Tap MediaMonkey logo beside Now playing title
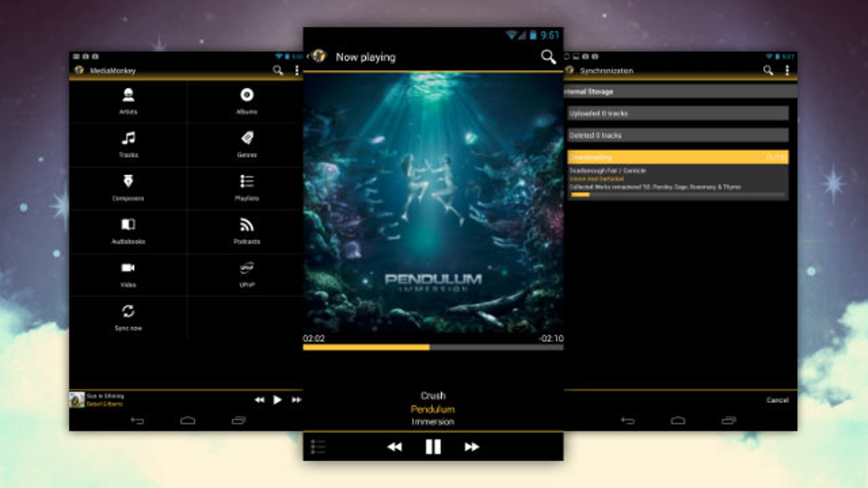The image size is (868, 488). coord(319,56)
